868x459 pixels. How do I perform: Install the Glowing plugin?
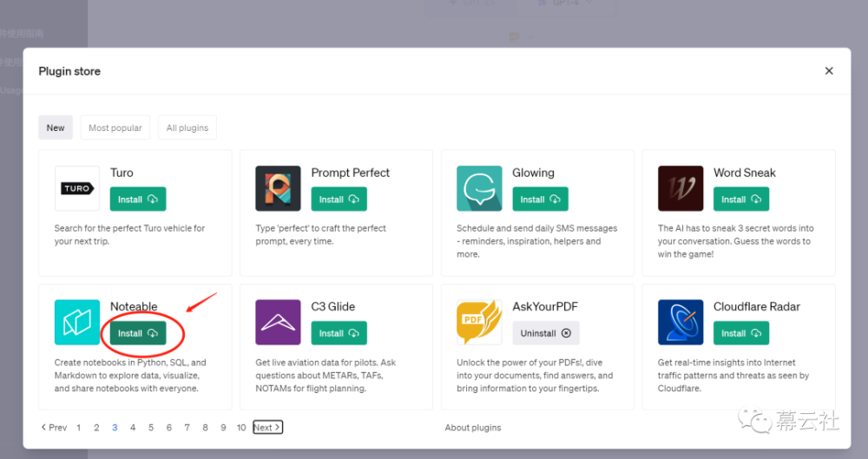tap(540, 200)
